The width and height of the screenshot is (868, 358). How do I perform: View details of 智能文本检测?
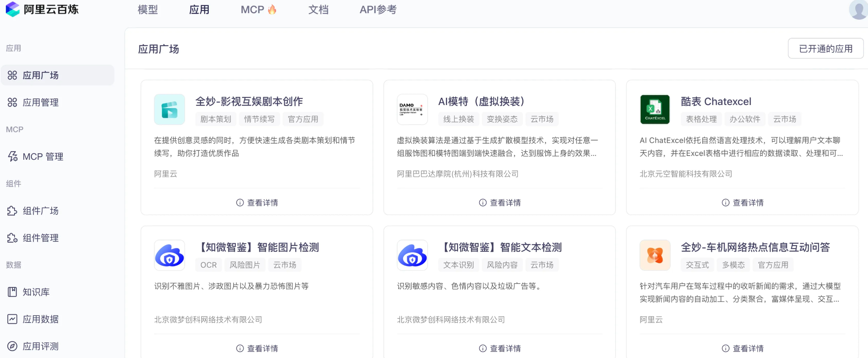(x=500, y=348)
